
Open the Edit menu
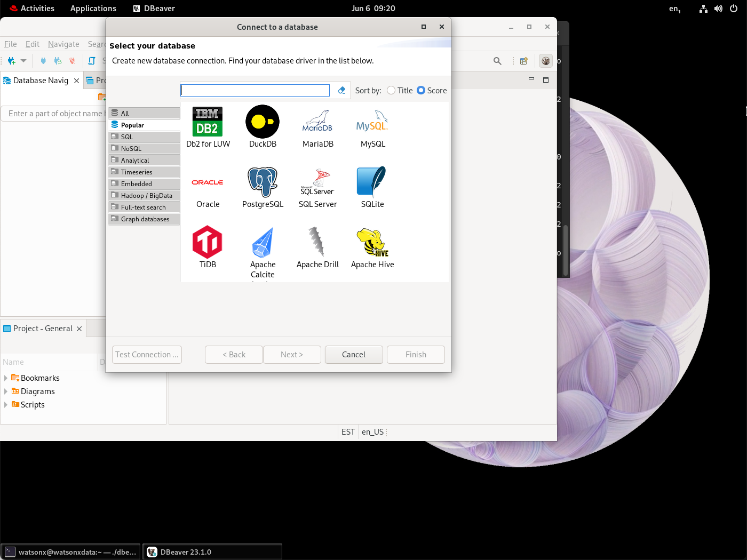(x=33, y=44)
